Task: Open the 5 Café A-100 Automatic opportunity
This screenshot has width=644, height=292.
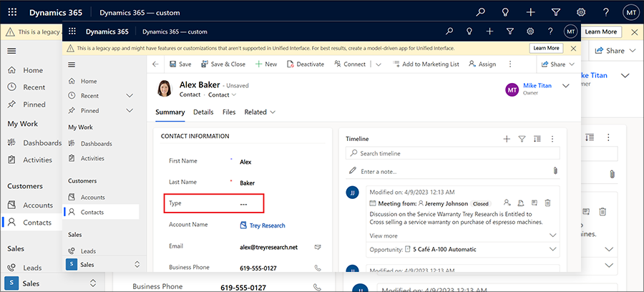Action: click(x=444, y=249)
